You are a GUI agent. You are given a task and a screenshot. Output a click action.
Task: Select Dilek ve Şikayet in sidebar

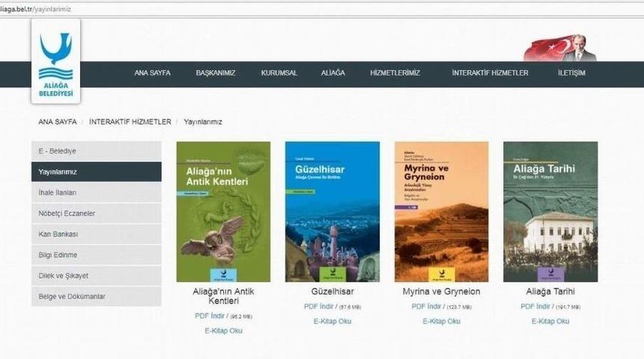pos(97,276)
